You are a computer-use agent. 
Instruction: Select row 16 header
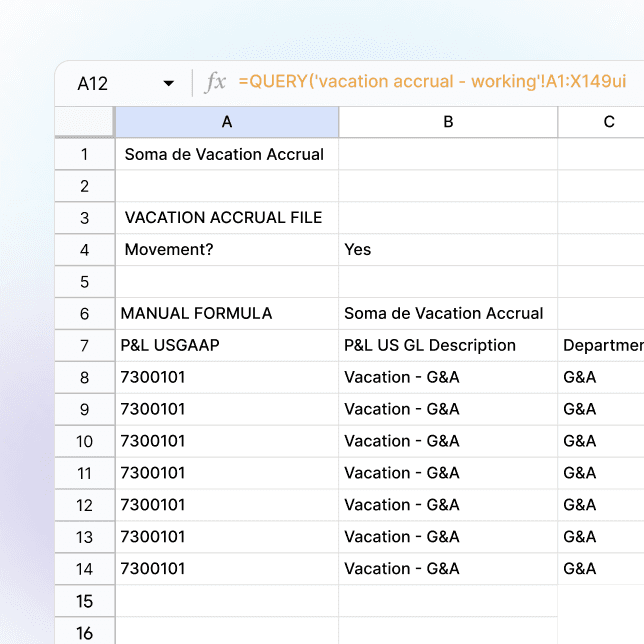pyautogui.click(x=84, y=632)
